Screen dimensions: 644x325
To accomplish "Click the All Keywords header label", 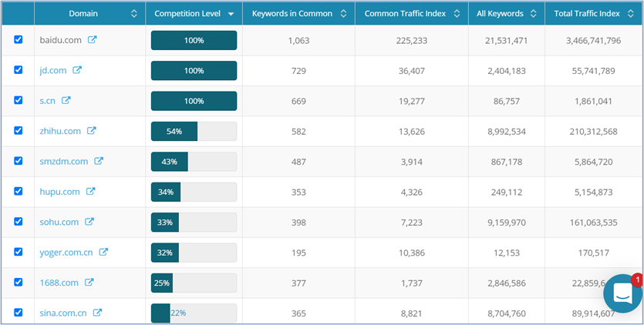I will [x=500, y=14].
